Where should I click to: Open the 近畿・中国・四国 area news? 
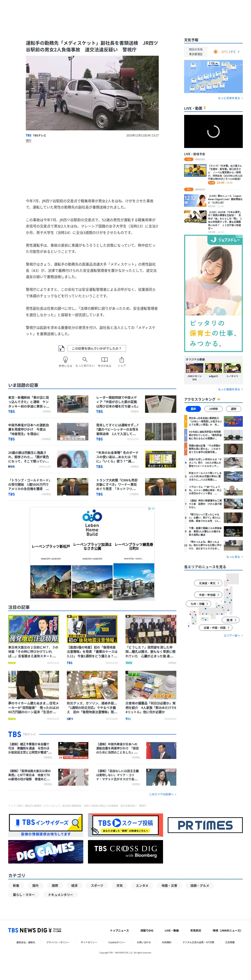coord(216,628)
